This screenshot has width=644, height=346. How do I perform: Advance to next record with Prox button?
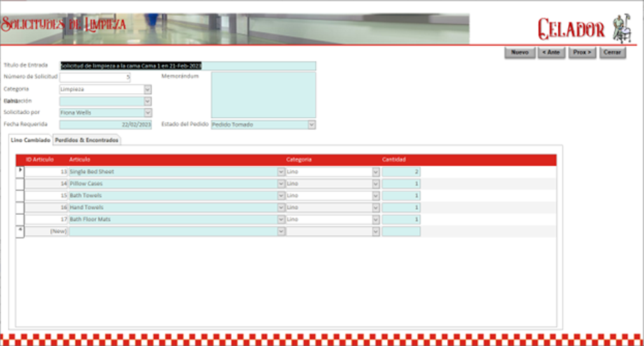click(x=582, y=52)
